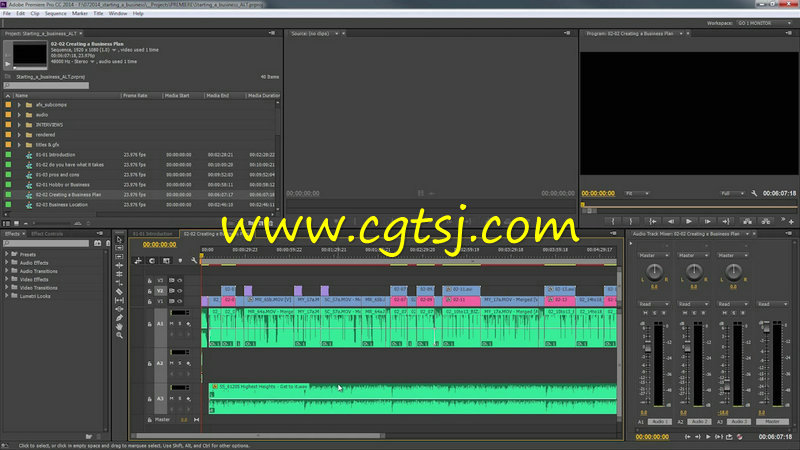Open the Workspace dropdown
The height and width of the screenshot is (450, 800).
764,23
